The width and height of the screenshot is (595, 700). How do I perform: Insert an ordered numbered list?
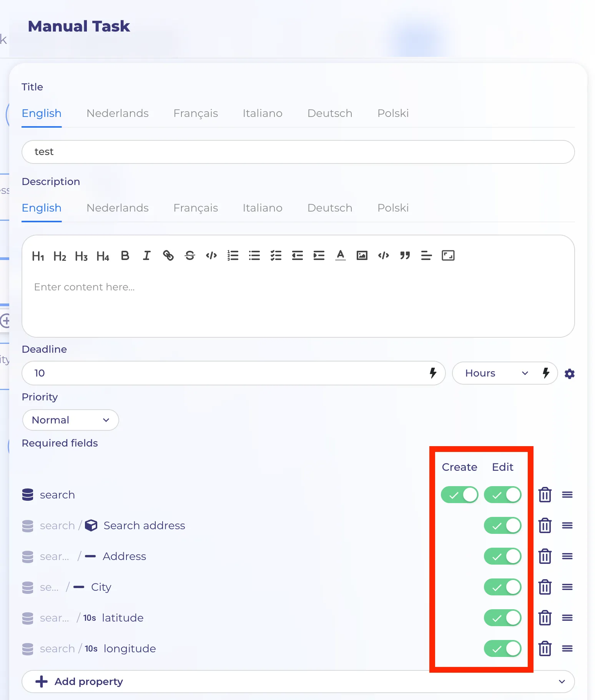pos(233,255)
